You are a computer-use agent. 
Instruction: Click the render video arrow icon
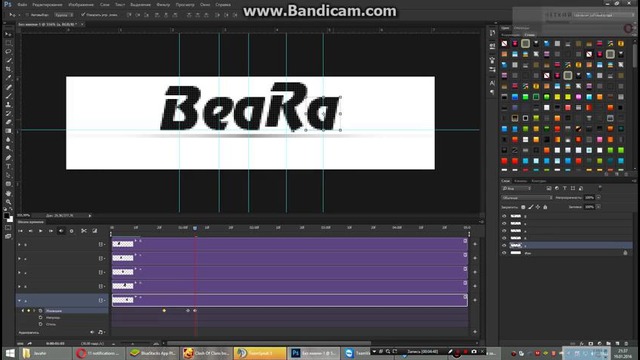click(29, 344)
